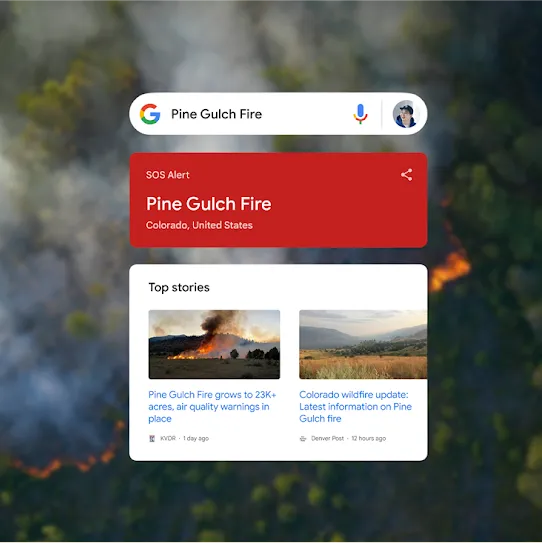This screenshot has width=542, height=543.
Task: Click the KVDR source favicon
Action: (152, 438)
